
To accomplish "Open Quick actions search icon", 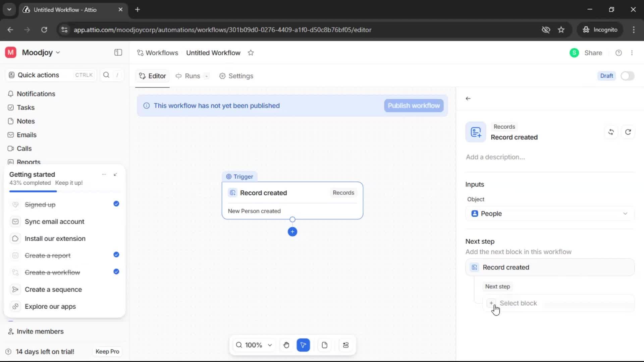I will tap(106, 75).
